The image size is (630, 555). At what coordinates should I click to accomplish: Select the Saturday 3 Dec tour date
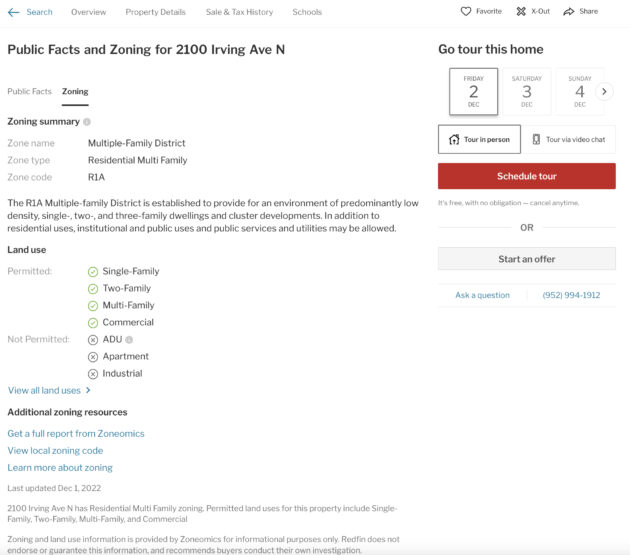pos(527,92)
